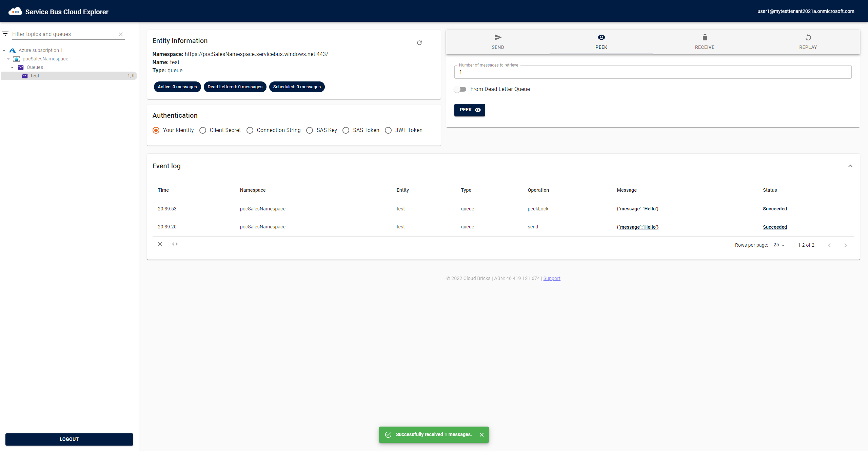Click the Operation column header

(x=538, y=190)
